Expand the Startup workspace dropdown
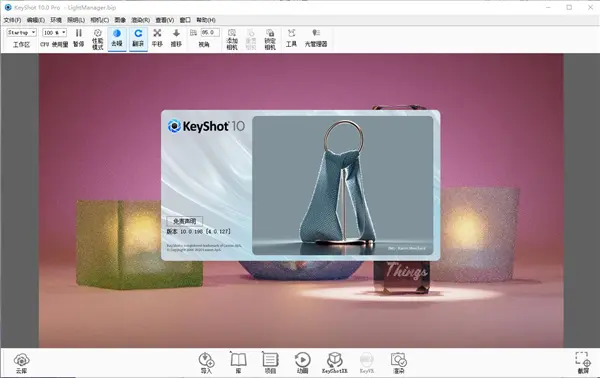600x378 pixels. pyautogui.click(x=21, y=33)
